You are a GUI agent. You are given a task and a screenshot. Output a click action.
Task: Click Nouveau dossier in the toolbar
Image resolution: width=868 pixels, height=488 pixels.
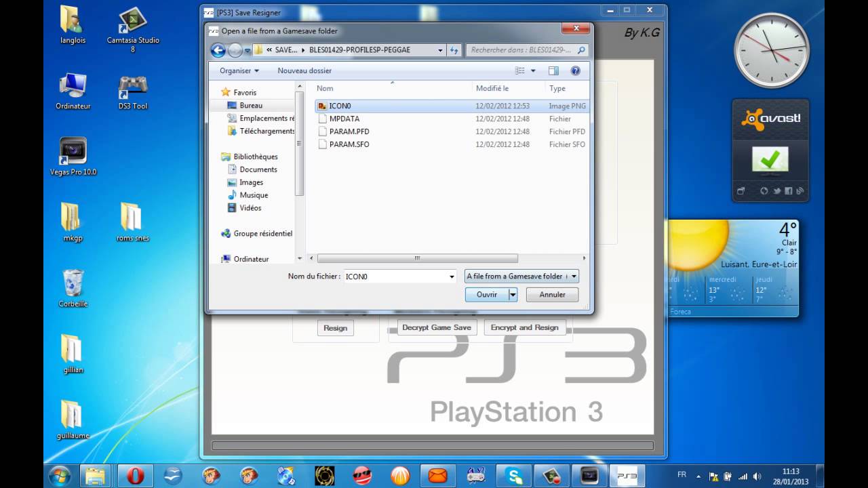click(304, 70)
